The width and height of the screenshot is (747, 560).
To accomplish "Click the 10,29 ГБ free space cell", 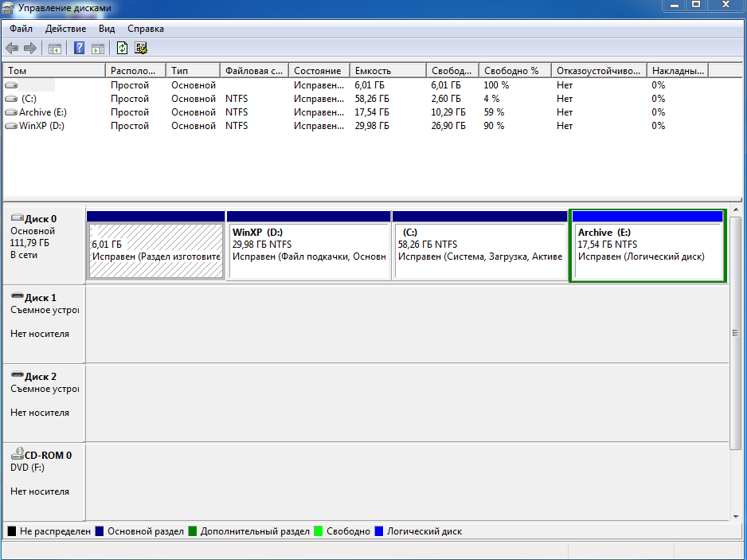I will click(x=448, y=112).
